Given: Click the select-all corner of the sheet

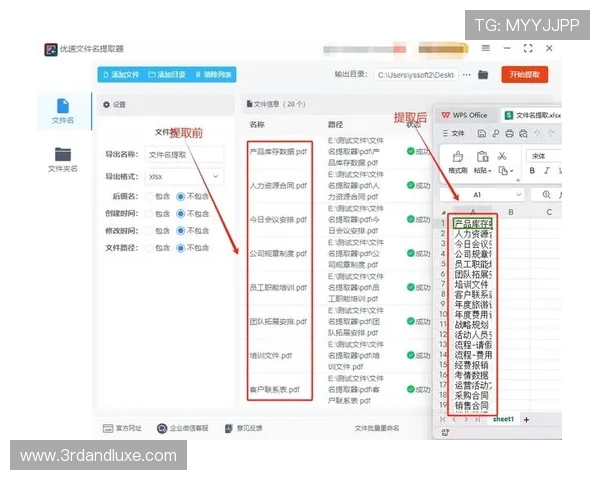Looking at the screenshot, I should click(x=443, y=212).
